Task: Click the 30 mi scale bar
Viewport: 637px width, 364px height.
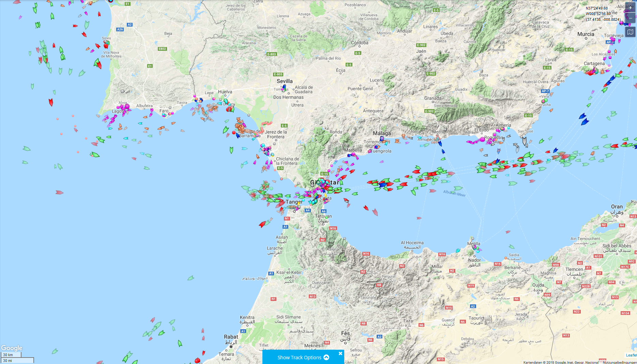Action: coord(17,360)
